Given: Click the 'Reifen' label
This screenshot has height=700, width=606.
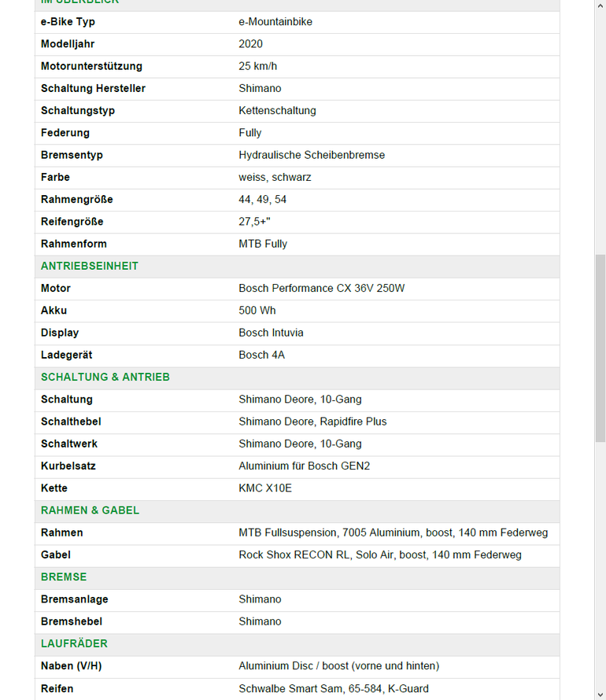Looking at the screenshot, I should point(57,689).
